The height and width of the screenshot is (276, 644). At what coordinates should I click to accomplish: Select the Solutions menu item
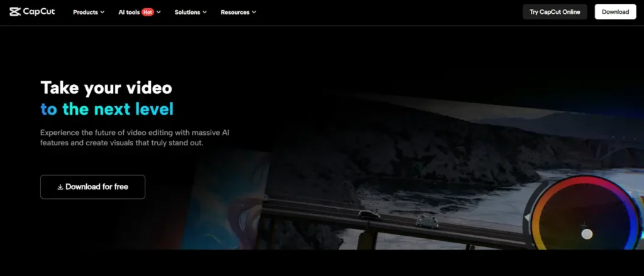point(187,12)
